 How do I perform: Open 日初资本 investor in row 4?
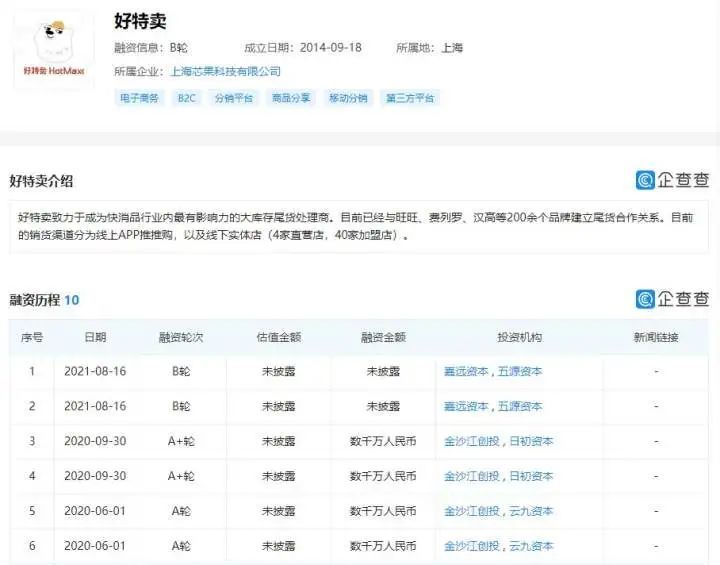point(531,476)
